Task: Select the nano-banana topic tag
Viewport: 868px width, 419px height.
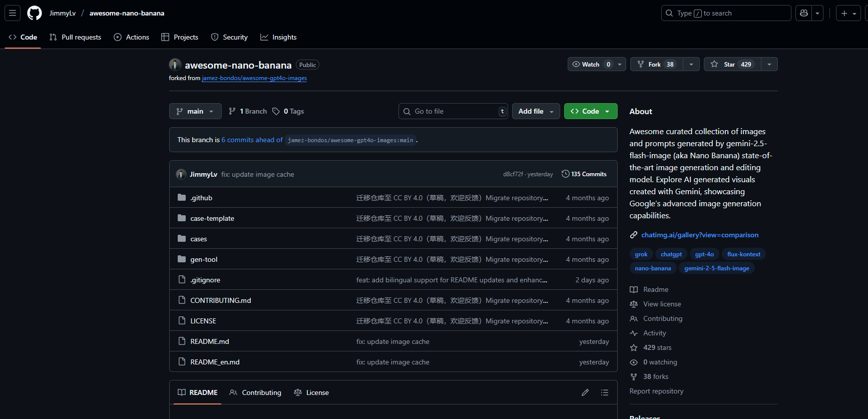Action: pyautogui.click(x=653, y=268)
